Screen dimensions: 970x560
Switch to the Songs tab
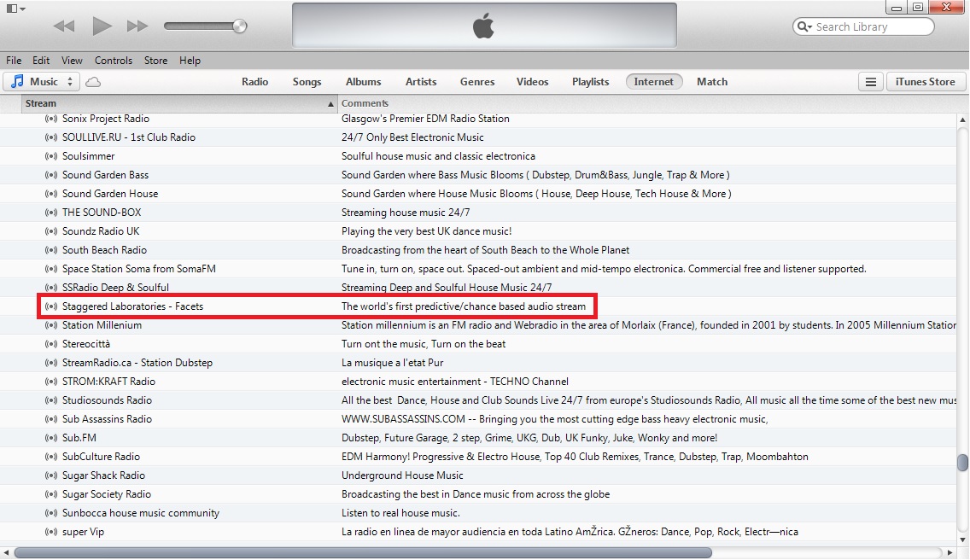pos(307,82)
